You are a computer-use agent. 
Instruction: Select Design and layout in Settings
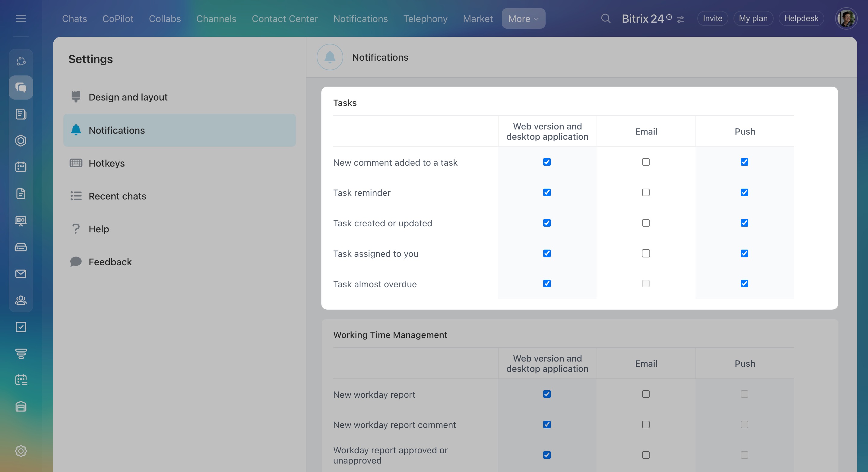tap(179, 97)
